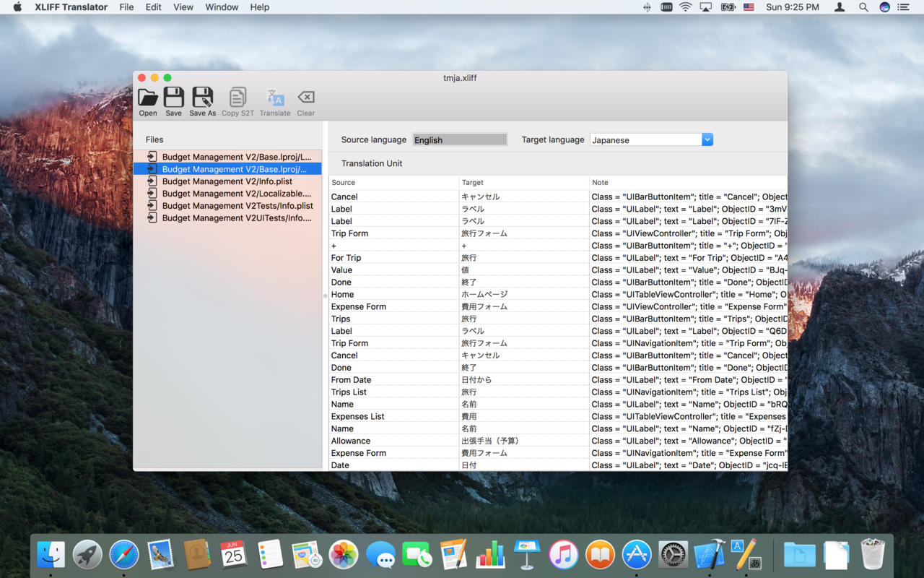Click the Target column header
This screenshot has height=578, width=924.
click(524, 183)
